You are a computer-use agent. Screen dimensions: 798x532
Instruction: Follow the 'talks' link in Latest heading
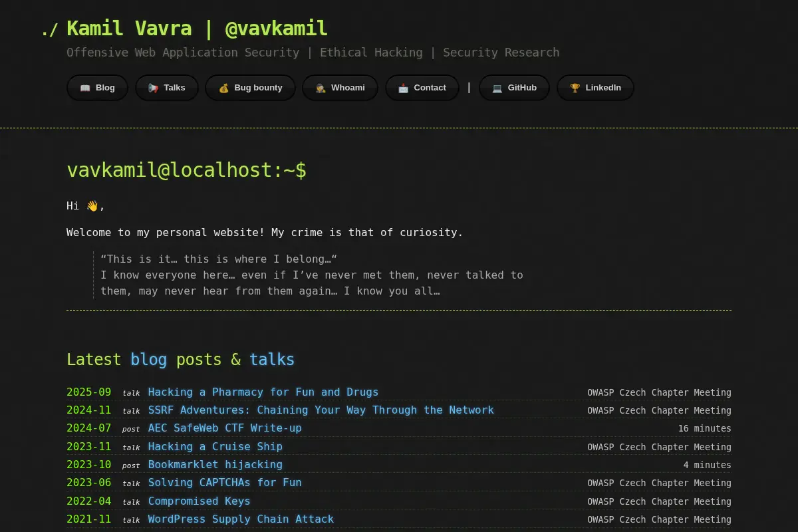(272, 360)
